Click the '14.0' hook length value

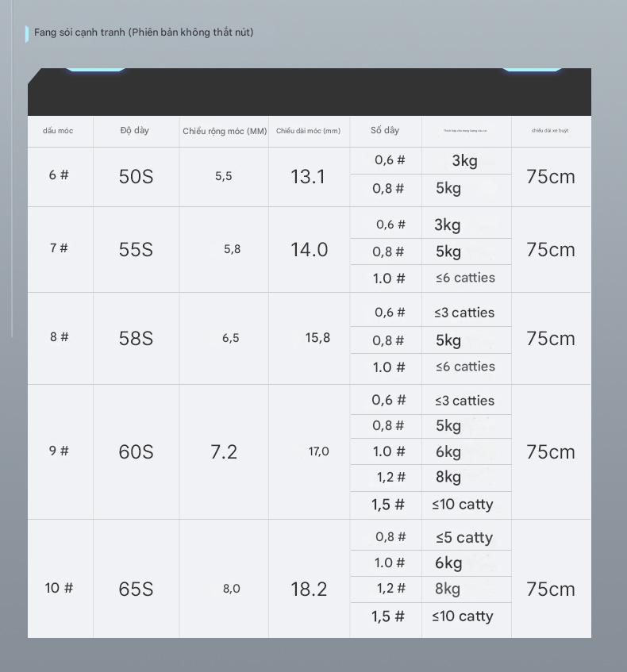[x=309, y=250]
